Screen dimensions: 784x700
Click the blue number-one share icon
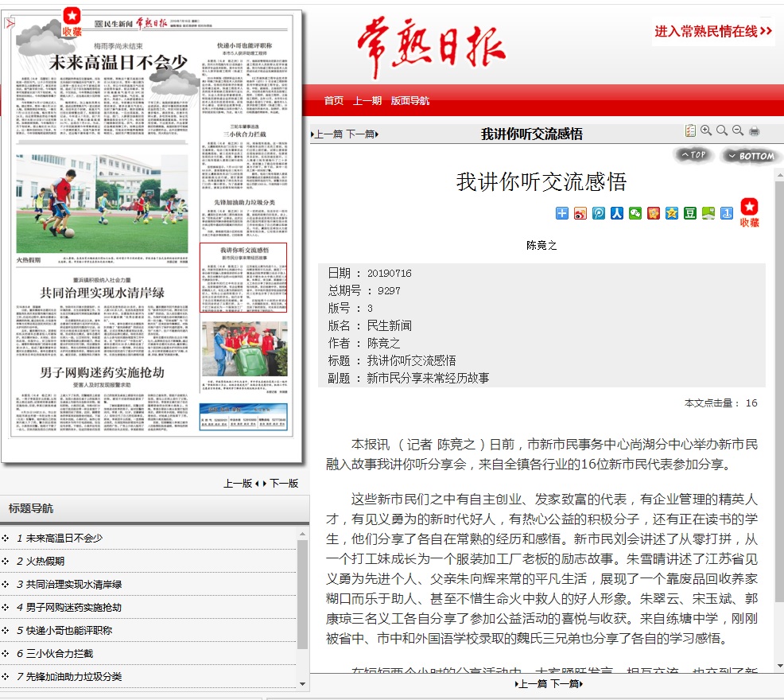[727, 214]
